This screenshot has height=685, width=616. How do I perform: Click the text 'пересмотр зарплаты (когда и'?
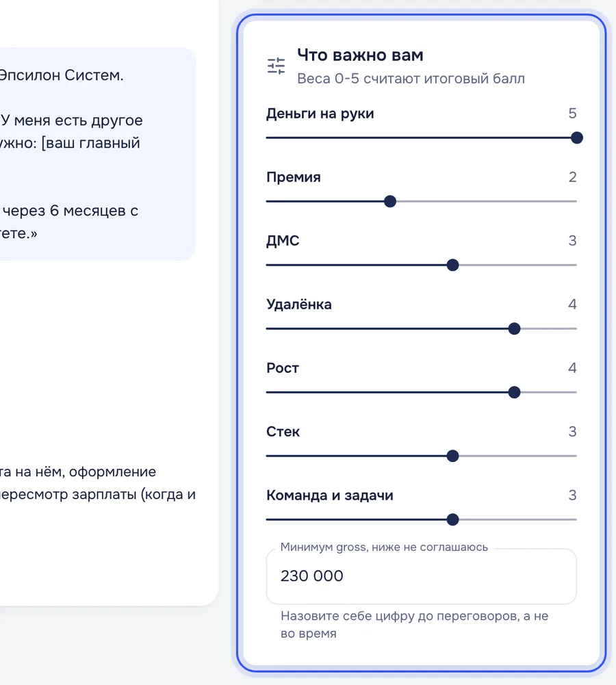[97, 495]
